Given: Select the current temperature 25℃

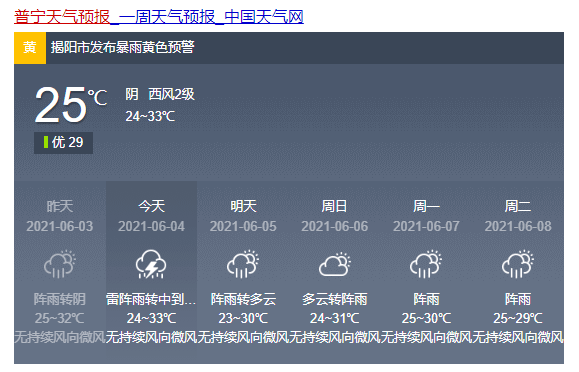Looking at the screenshot, I should coord(71,105).
